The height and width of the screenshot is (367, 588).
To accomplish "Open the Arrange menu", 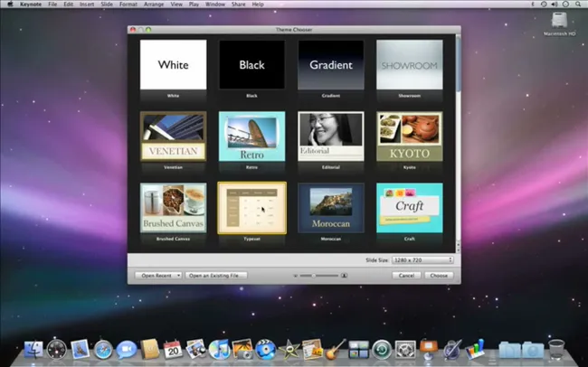I will (x=154, y=5).
